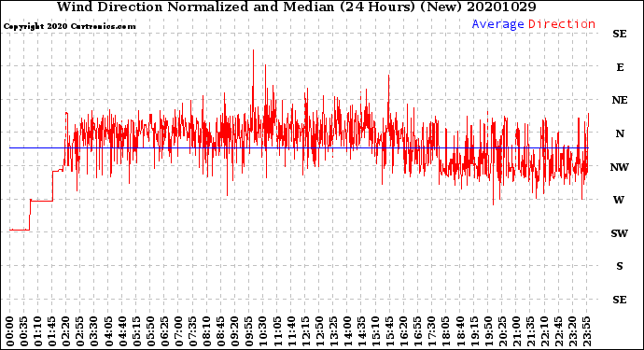The image size is (644, 350).
Task: Click the 'SW' y-axis label
Action: (620, 233)
